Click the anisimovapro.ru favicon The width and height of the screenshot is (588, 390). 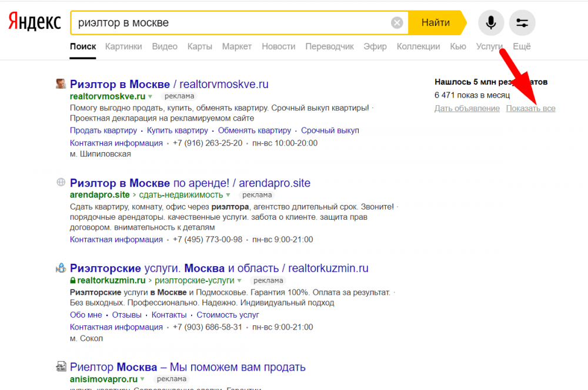61,367
